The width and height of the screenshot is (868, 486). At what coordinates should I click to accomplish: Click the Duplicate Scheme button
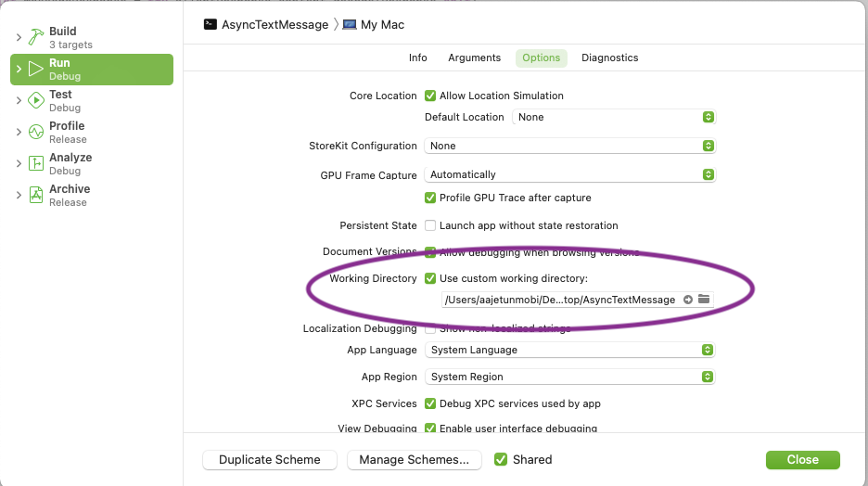[270, 459]
